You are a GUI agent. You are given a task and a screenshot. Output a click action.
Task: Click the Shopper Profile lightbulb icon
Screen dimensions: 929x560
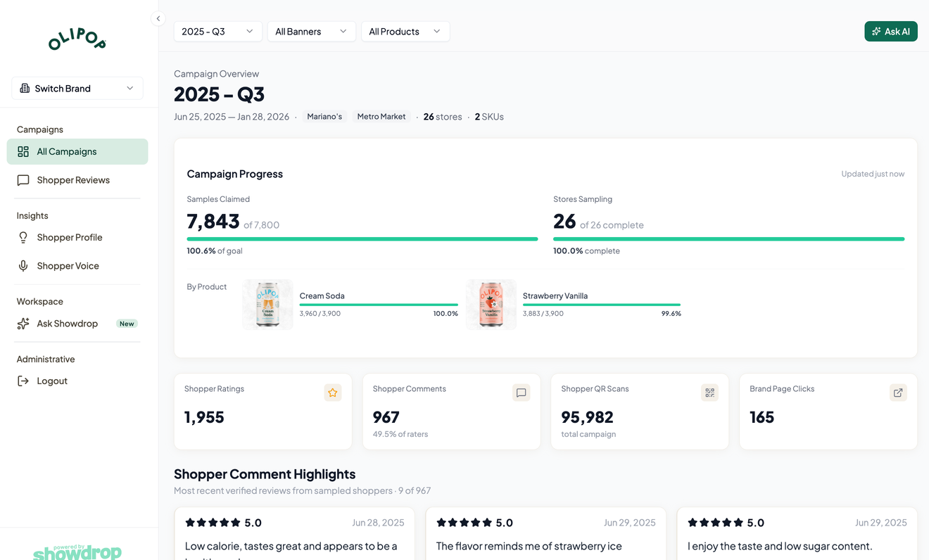tap(23, 238)
